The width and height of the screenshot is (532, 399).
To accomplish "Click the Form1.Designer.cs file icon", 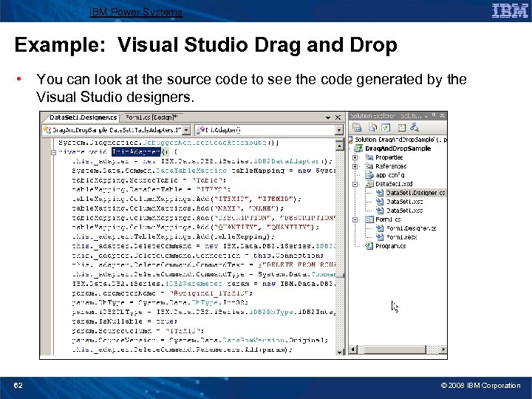I will [x=380, y=228].
